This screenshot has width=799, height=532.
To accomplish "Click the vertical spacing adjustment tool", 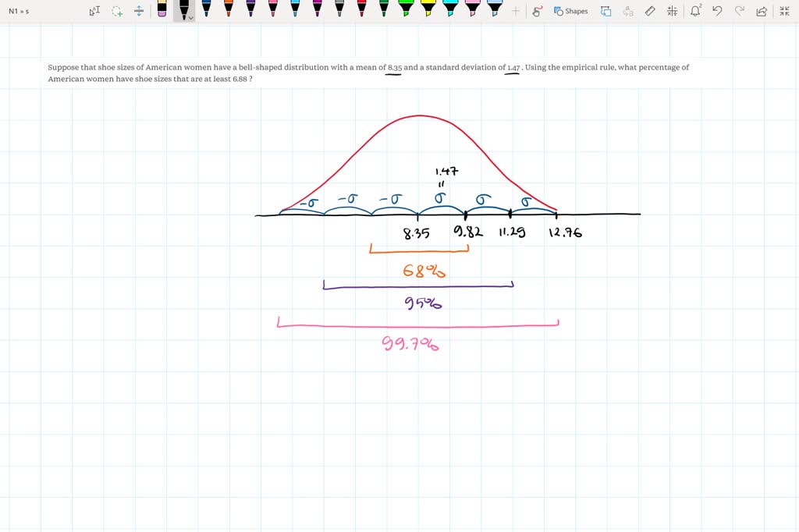I will (139, 11).
